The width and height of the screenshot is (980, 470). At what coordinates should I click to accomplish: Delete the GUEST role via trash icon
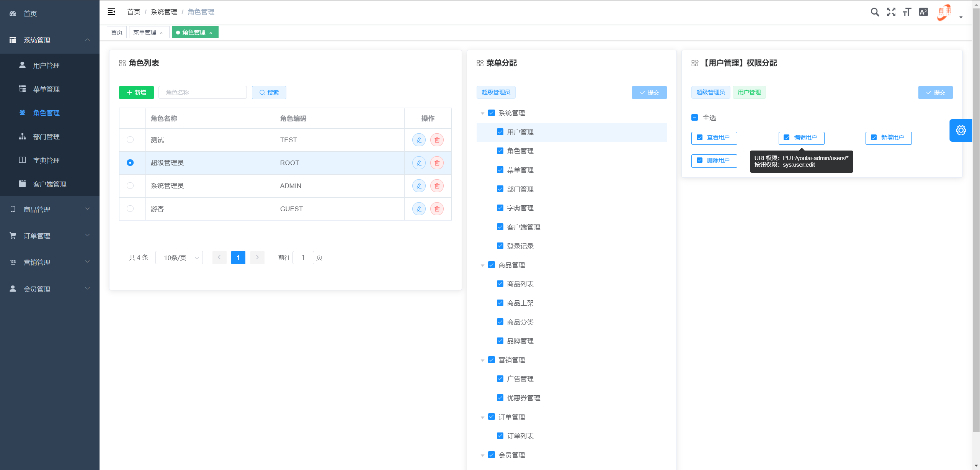pyautogui.click(x=437, y=209)
